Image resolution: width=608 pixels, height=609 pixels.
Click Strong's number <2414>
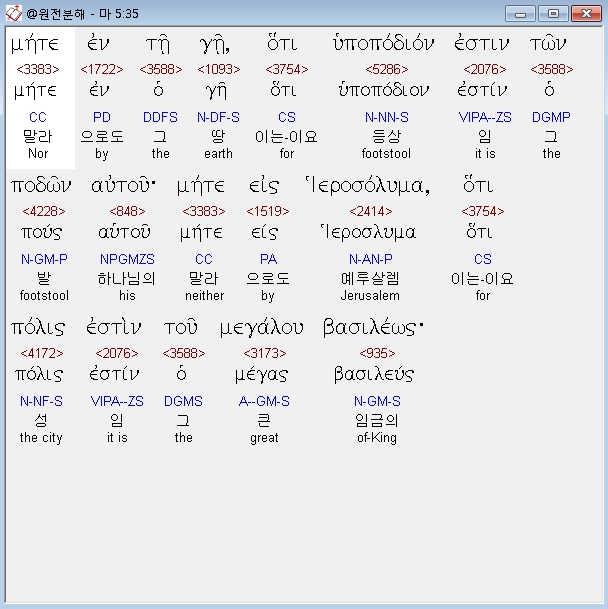click(371, 211)
